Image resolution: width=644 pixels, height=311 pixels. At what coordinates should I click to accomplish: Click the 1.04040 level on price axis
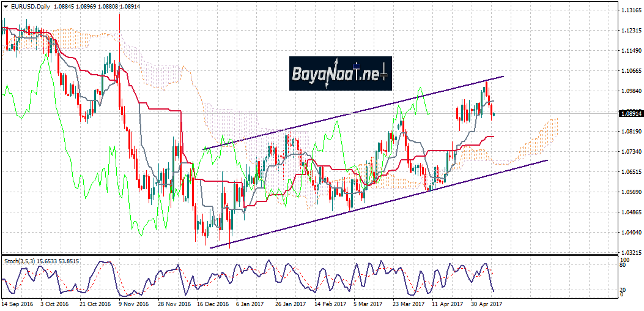coord(629,233)
